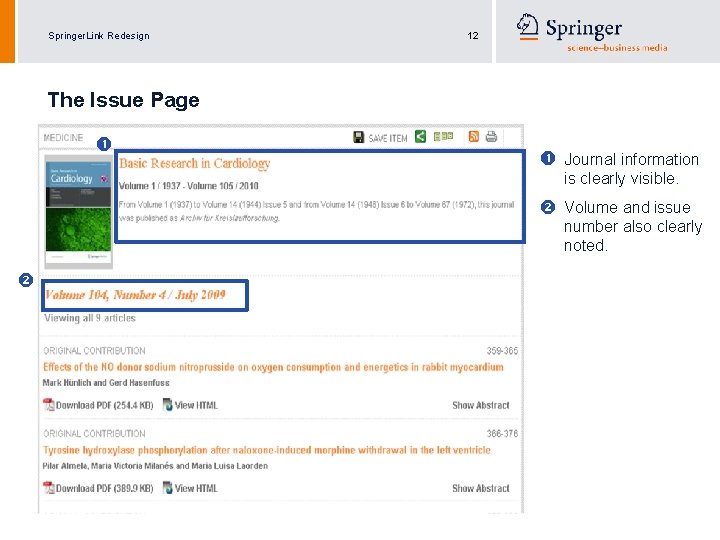Click the SAVE ITEM label
Viewport: 720px width, 540px height.
point(388,138)
